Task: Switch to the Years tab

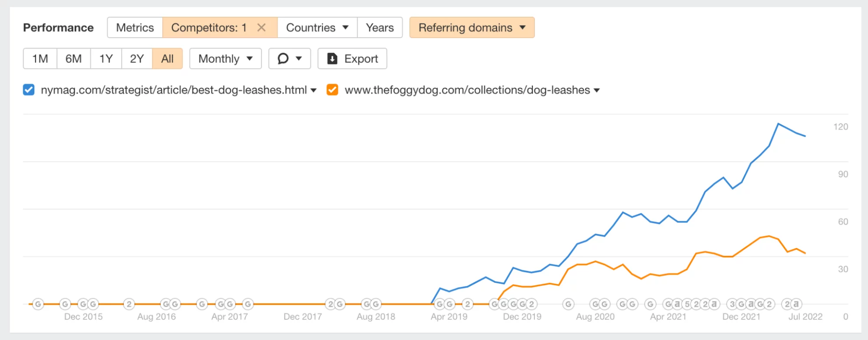Action: [380, 28]
